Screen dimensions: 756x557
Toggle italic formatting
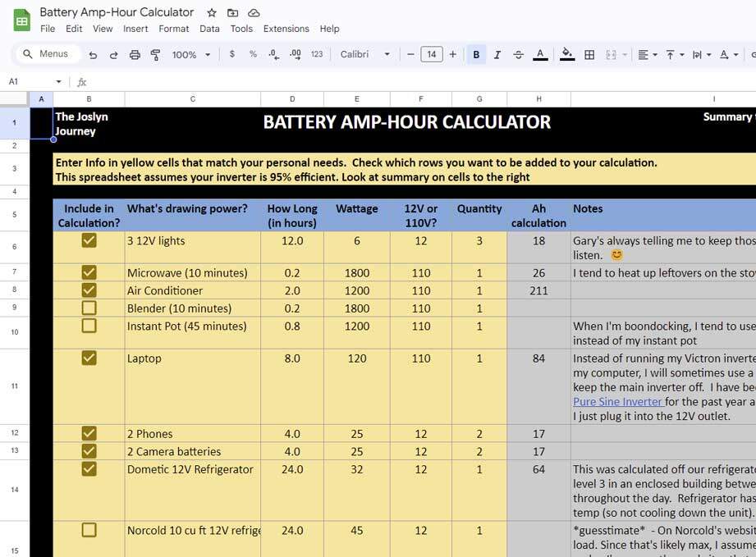[x=497, y=55]
